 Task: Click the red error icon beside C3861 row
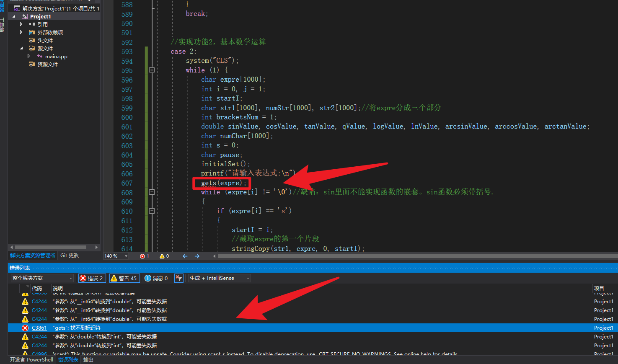click(25, 328)
